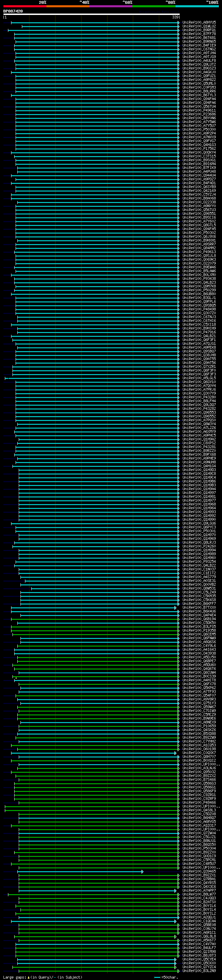The height and width of the screenshot is (980, 222).
Task: Click the orange ~40% identity legend segment
Action: [68, 6]
